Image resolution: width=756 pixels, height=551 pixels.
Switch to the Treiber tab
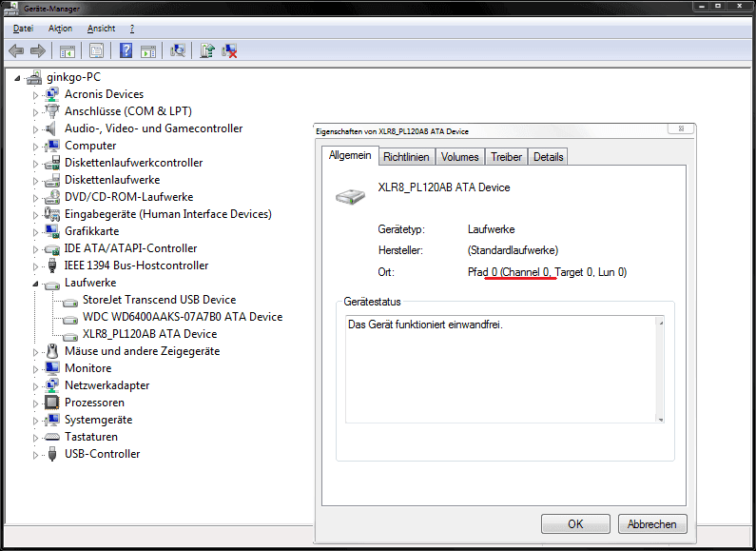(506, 157)
